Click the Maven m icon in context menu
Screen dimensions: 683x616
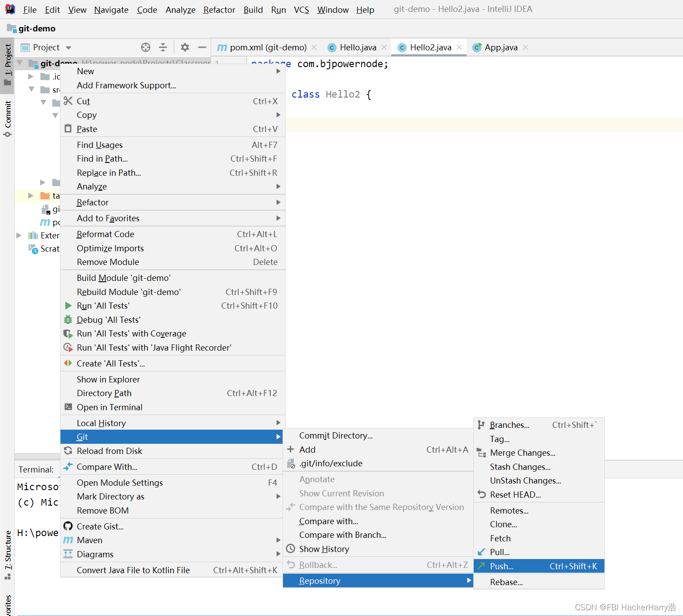click(68, 540)
